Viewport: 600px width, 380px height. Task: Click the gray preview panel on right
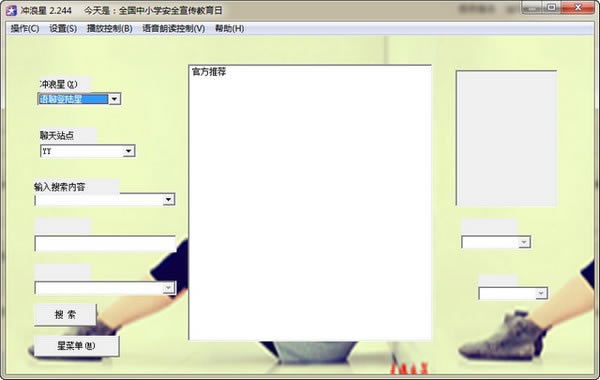[507, 138]
